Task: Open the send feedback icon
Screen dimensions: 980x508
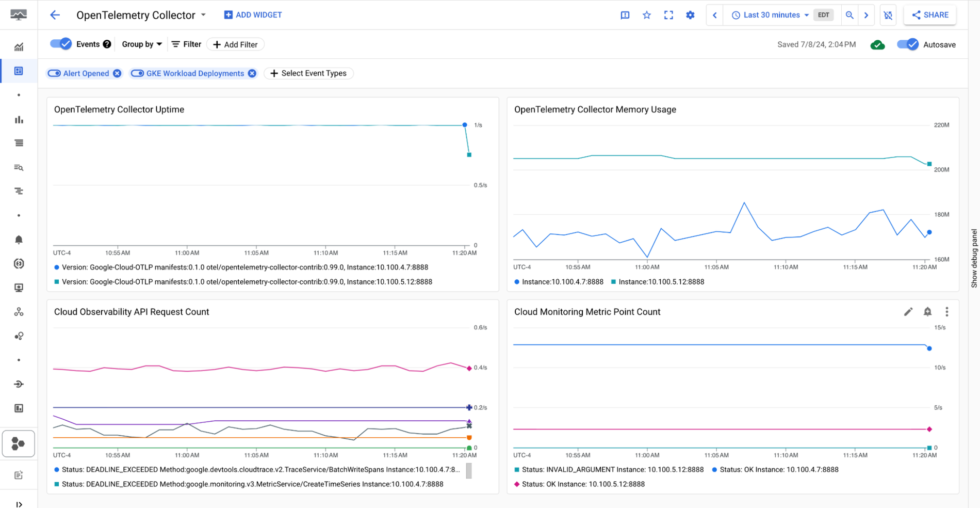Action: point(625,15)
